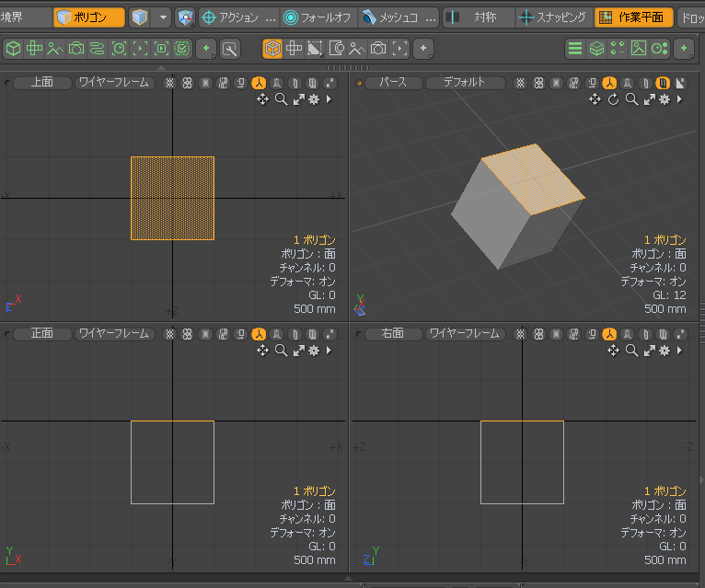
Task: Toggle the 作業平面 work plane button
Action: [x=633, y=17]
